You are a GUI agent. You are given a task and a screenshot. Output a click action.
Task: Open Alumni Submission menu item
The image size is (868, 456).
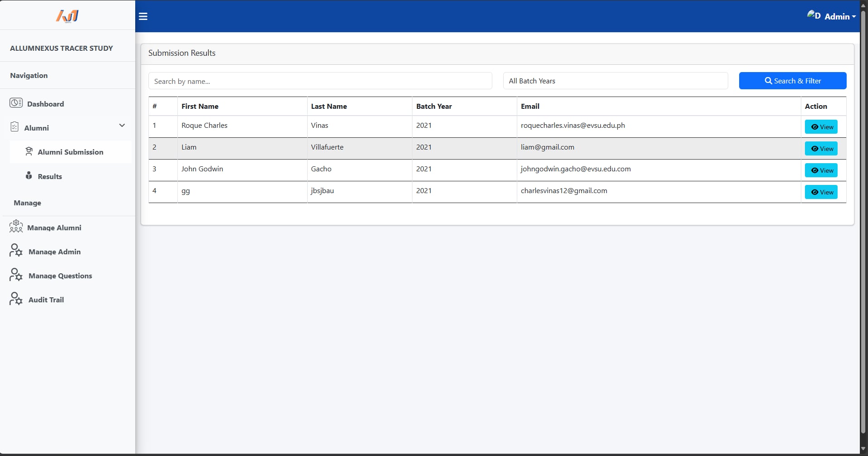(70, 152)
